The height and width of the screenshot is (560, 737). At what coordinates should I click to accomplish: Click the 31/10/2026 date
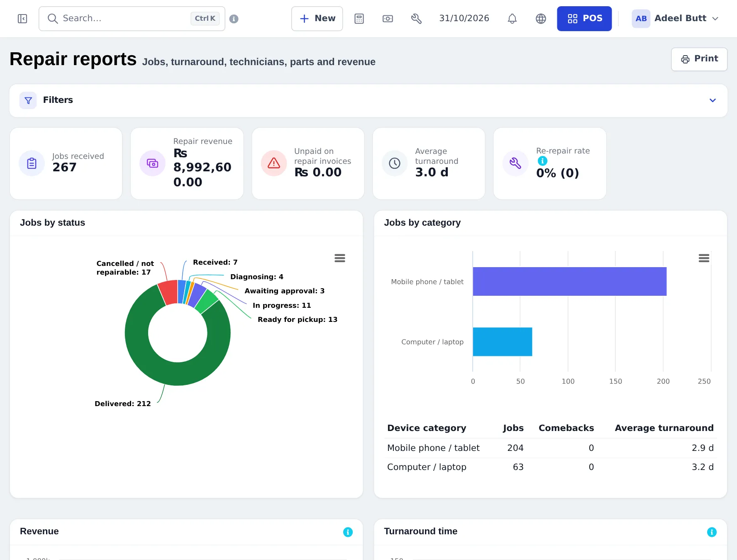pos(464,18)
